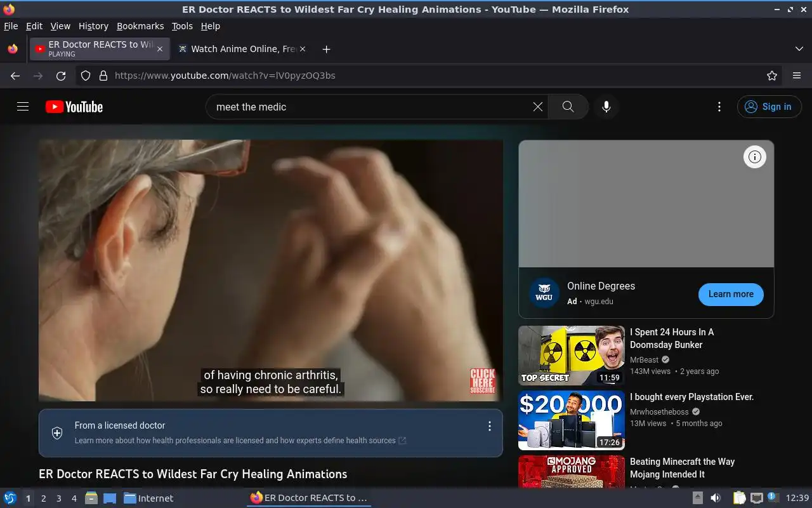812x508 pixels.
Task: Reload the current page
Action: click(x=61, y=76)
